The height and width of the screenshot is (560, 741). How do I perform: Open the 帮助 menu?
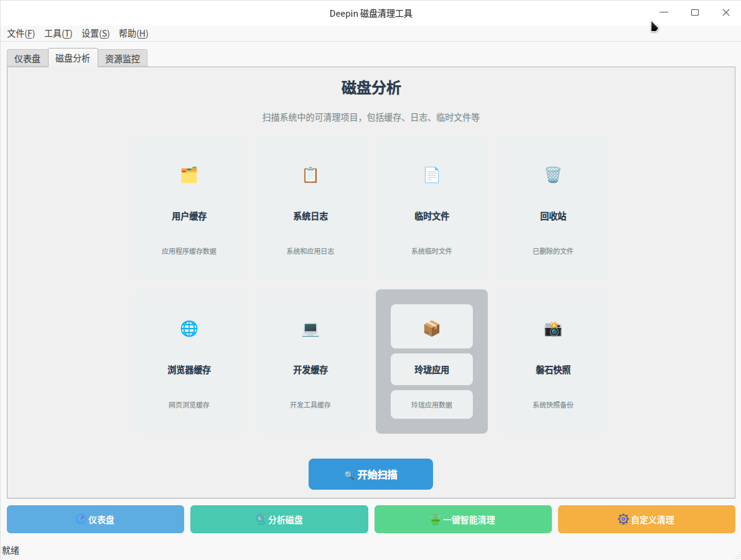click(x=133, y=34)
